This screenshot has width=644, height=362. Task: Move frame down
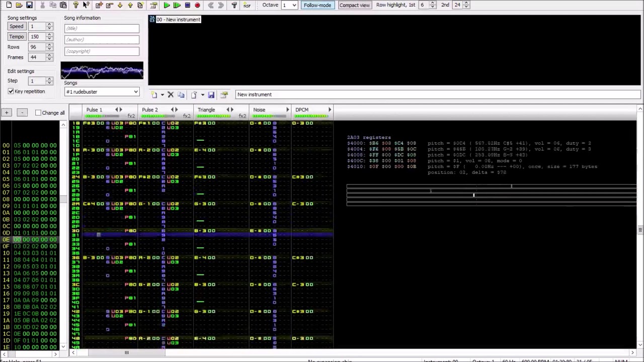pyautogui.click(x=120, y=5)
